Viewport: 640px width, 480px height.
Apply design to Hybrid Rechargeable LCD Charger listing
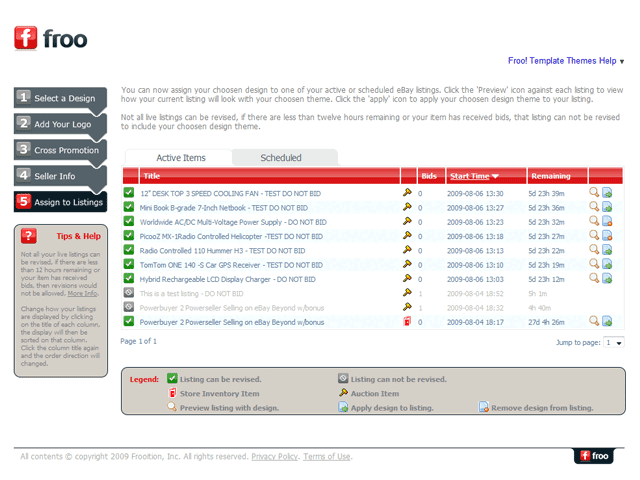point(607,278)
